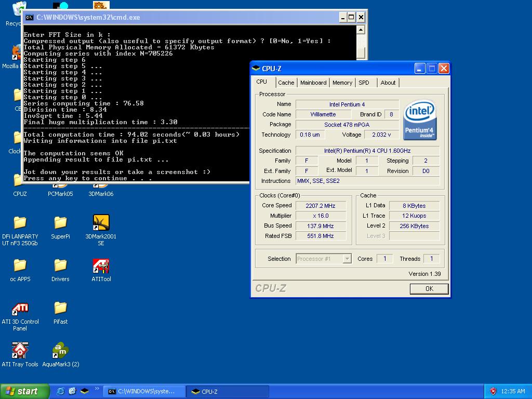Click the Instructions MMX, SSE, SSE2 field

(367, 181)
